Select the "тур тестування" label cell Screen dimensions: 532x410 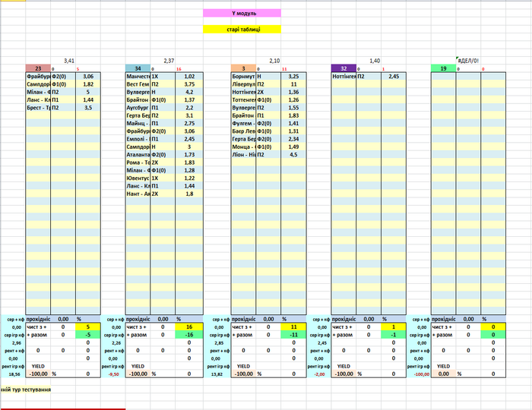tap(26, 389)
